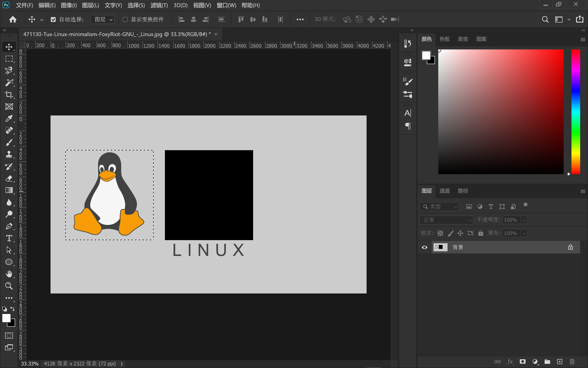Click the 背景 layer thumbnail
Screen dimensions: 588x368
[440, 247]
